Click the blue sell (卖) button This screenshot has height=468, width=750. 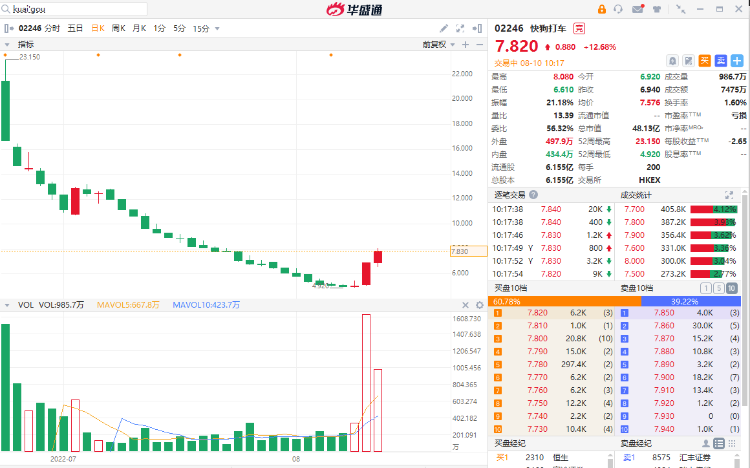click(x=720, y=60)
